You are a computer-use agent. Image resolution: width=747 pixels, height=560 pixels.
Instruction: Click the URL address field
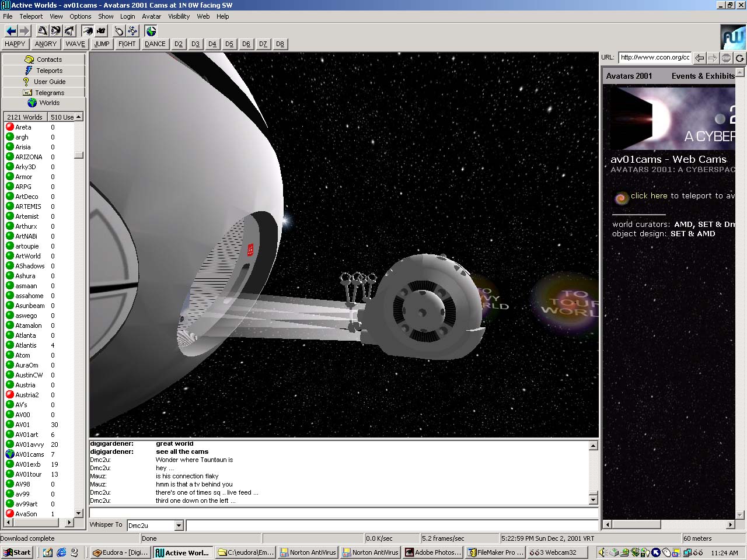click(x=654, y=57)
